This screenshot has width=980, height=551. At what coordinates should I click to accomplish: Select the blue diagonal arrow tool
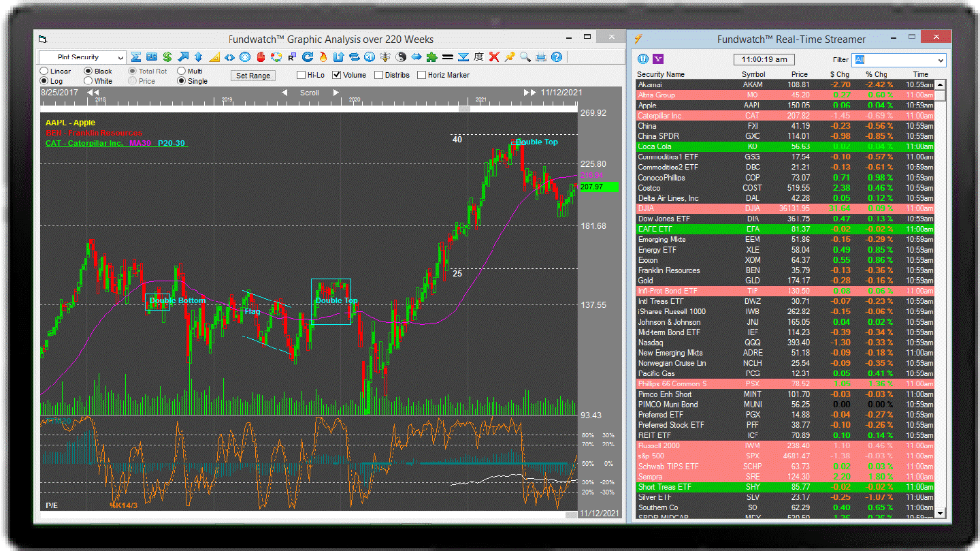click(x=183, y=57)
